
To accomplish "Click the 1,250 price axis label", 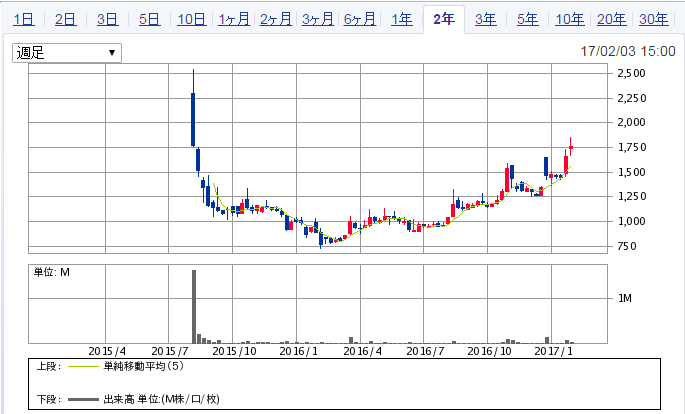I will [x=631, y=197].
